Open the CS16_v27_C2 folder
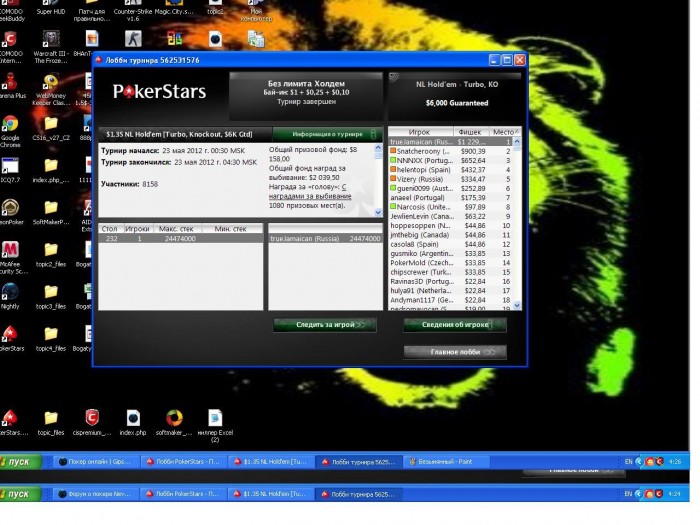This screenshot has height=525, width=700. pyautogui.click(x=51, y=129)
